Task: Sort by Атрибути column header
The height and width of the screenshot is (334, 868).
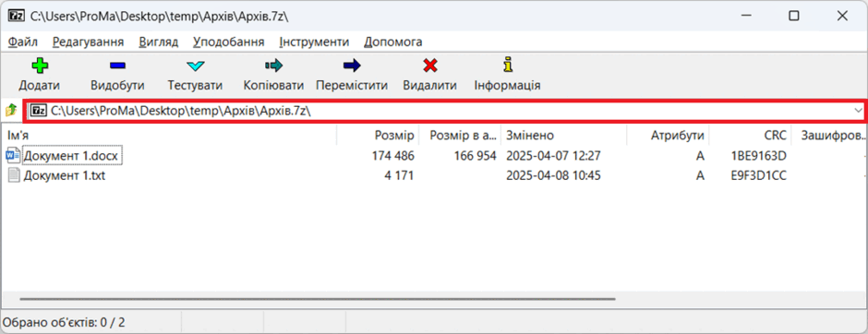Action: (x=668, y=136)
